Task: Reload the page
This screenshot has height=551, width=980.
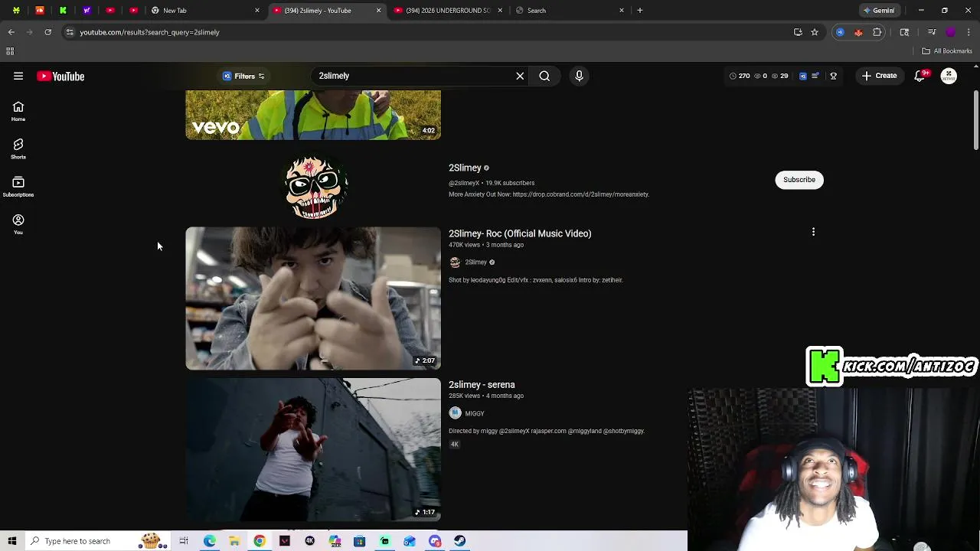Action: [47, 32]
